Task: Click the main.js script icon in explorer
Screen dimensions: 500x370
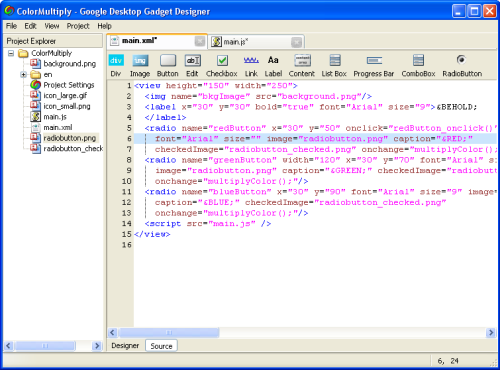Action: point(35,117)
